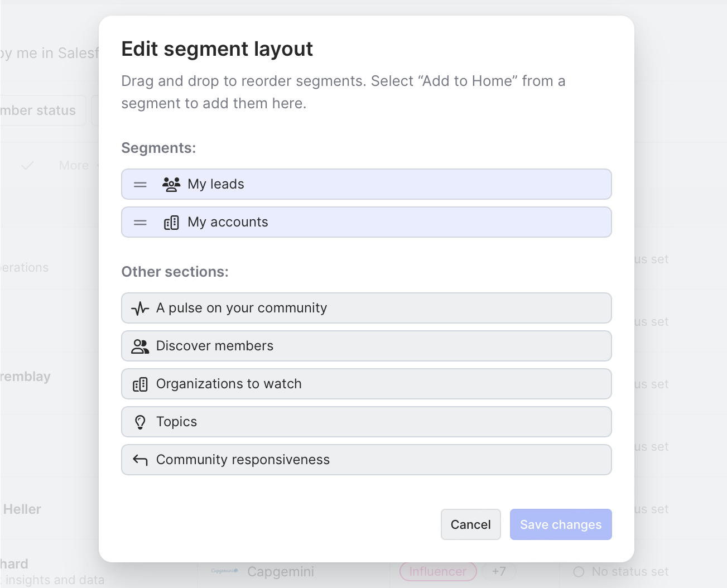The height and width of the screenshot is (588, 727).
Task: Click the people icon beside My leads
Action: point(171,184)
